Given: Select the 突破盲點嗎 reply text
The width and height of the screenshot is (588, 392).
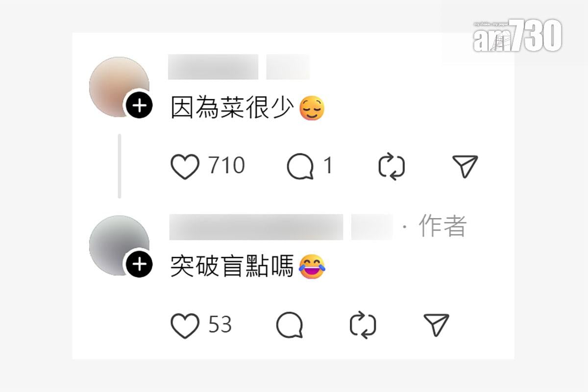Looking at the screenshot, I should (x=232, y=267).
